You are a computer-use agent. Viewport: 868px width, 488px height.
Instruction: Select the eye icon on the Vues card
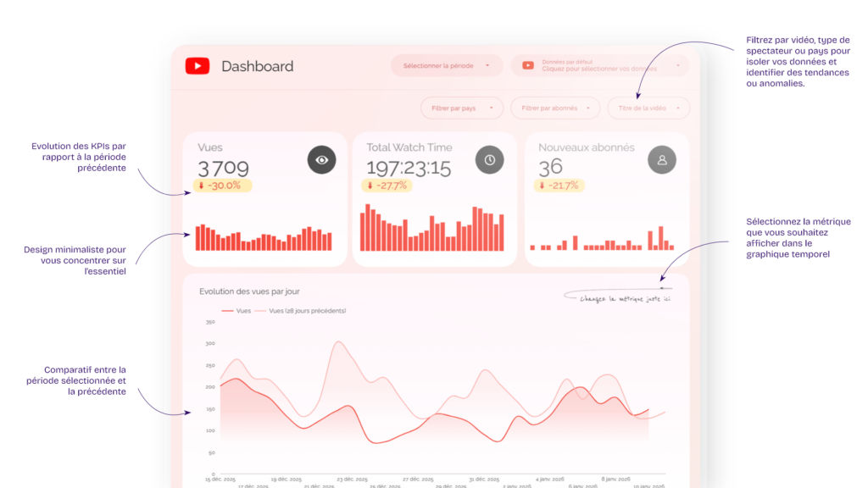tap(321, 159)
